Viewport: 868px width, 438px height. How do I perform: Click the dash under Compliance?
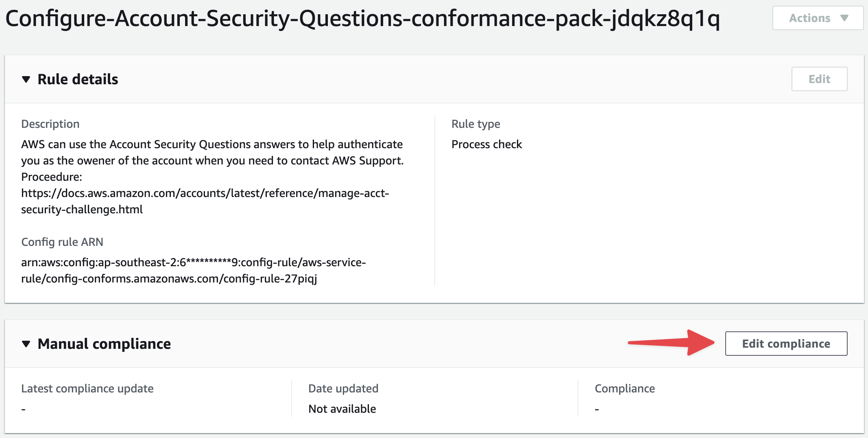597,409
